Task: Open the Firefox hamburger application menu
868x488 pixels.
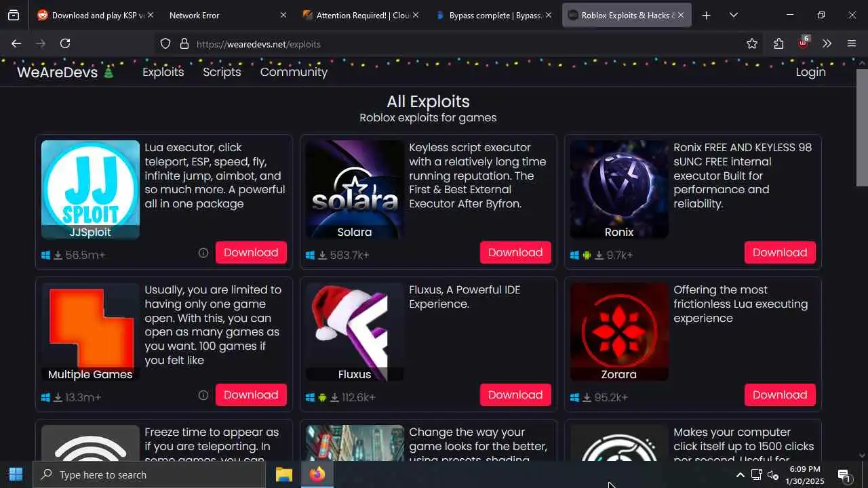Action: click(852, 43)
